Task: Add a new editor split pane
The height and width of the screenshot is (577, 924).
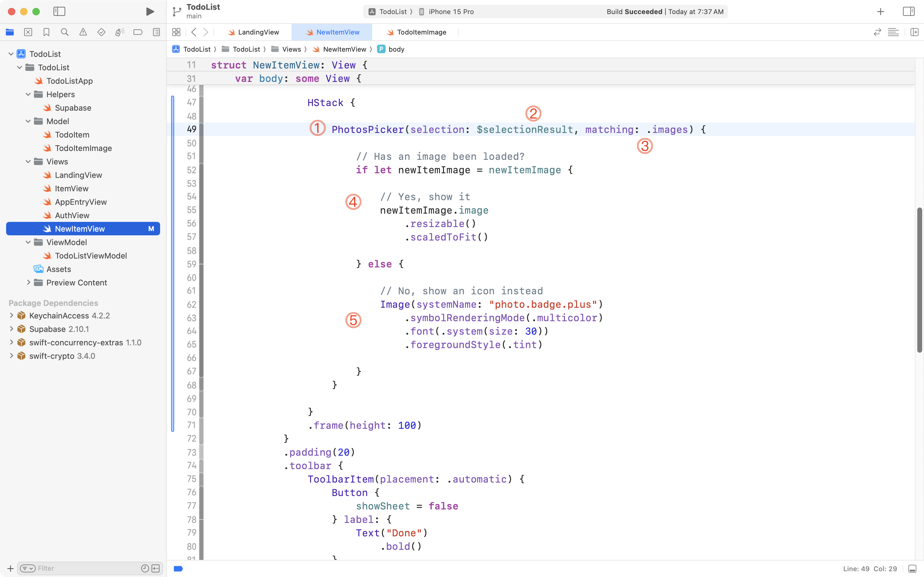Action: point(915,32)
